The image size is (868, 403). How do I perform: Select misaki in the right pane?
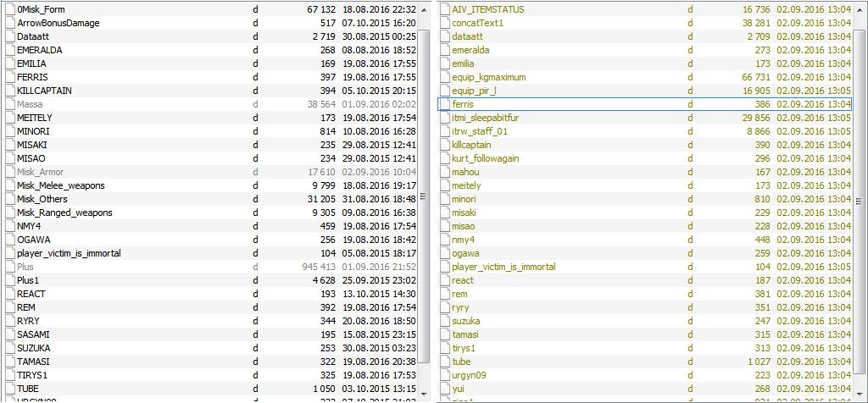tap(645, 213)
